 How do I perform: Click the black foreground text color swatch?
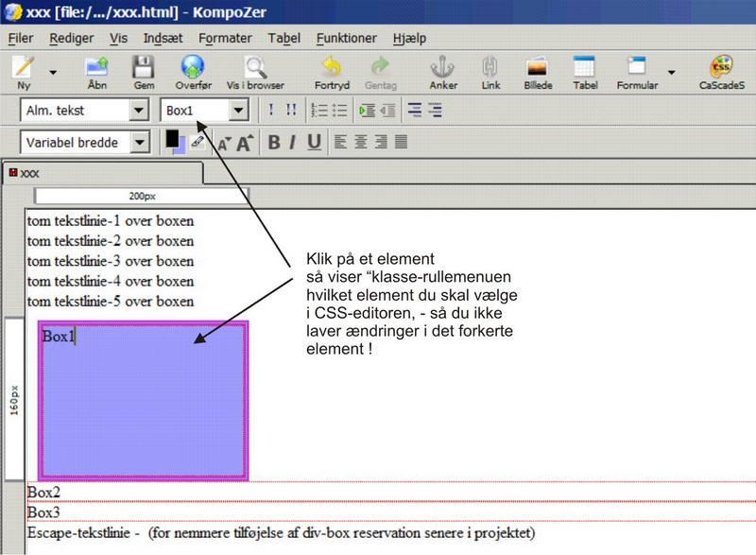coord(173,138)
